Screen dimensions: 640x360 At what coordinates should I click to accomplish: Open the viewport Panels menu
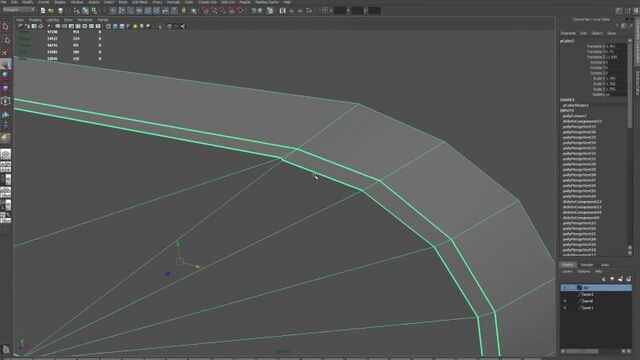(x=103, y=20)
